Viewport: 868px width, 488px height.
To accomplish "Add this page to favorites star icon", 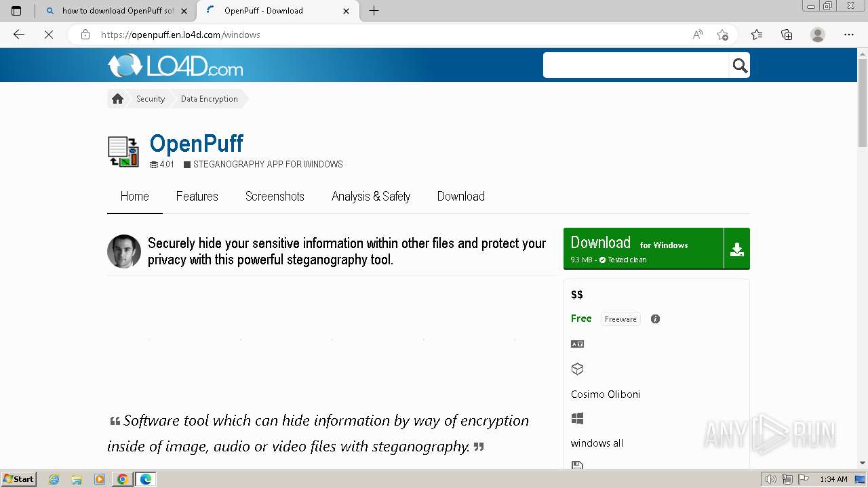I will pos(722,35).
